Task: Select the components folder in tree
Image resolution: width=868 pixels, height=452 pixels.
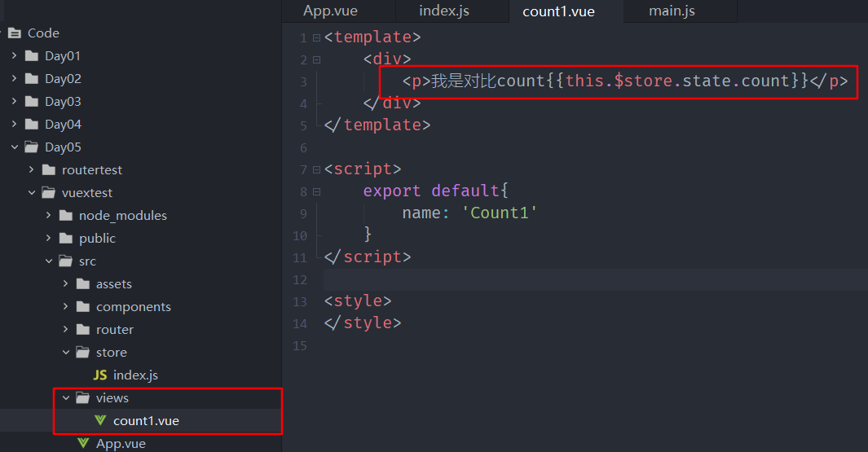Action: (x=133, y=307)
